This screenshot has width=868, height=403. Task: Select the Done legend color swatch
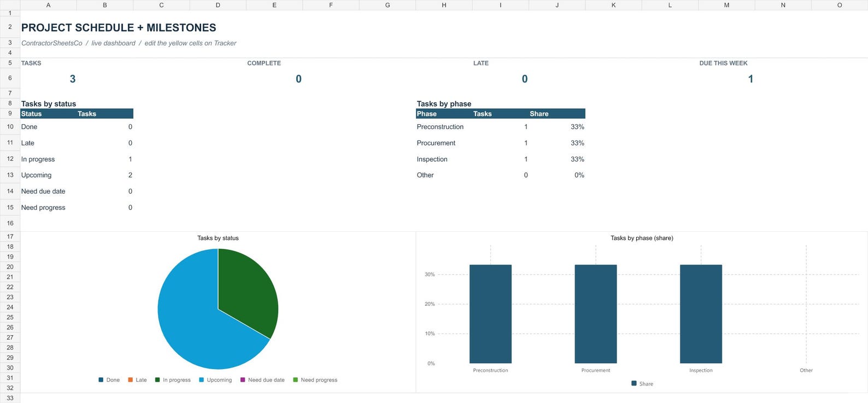point(101,380)
